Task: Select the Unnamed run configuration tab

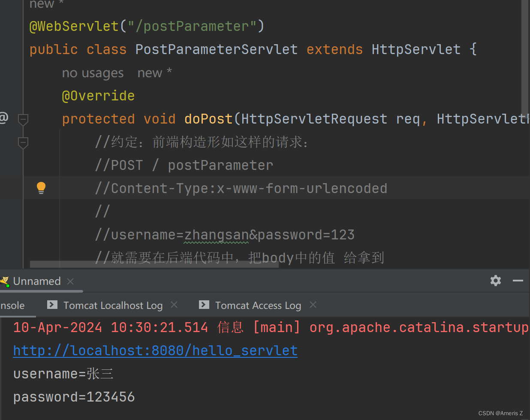Action: [36, 281]
